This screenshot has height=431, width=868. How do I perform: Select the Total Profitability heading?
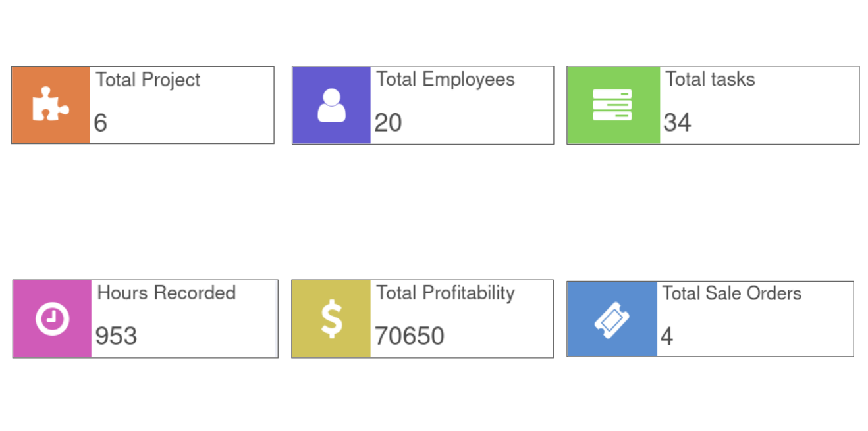tap(445, 293)
